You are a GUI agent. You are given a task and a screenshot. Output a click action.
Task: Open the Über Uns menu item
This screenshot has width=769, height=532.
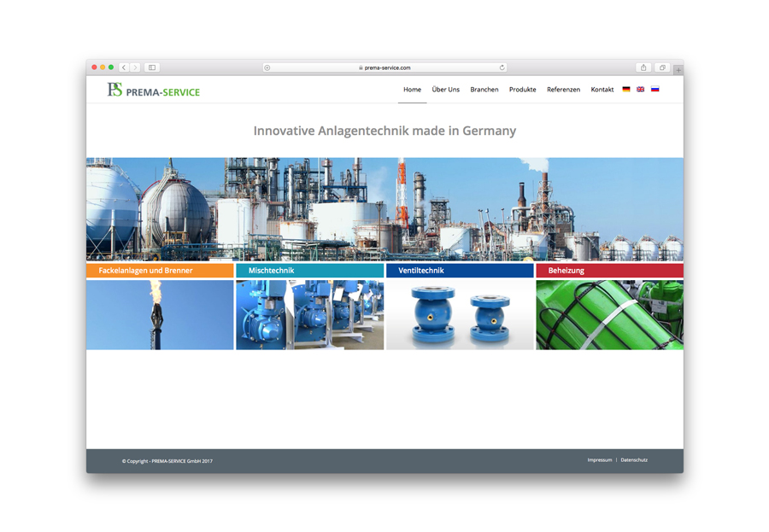click(445, 90)
